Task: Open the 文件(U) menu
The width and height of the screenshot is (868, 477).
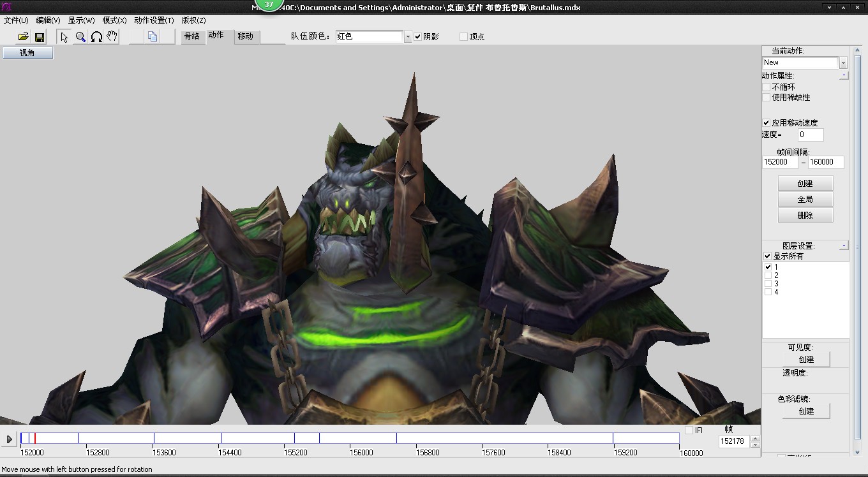Action: point(17,20)
